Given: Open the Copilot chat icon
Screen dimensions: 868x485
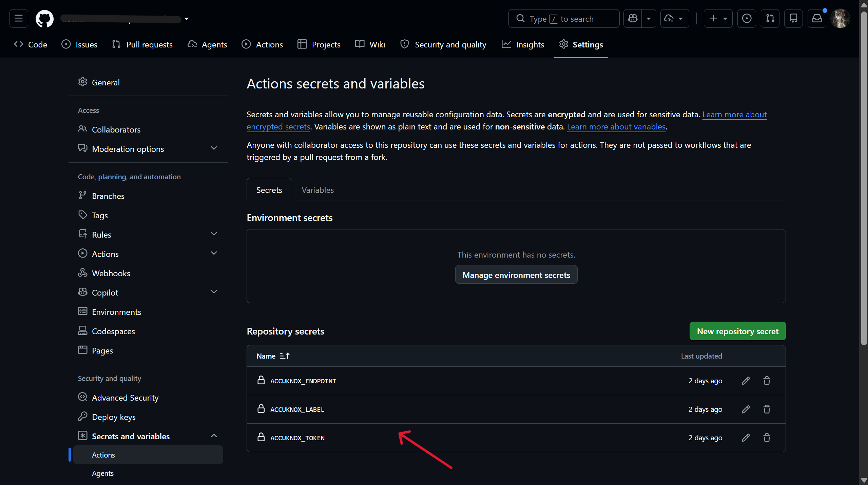Looking at the screenshot, I should point(633,18).
